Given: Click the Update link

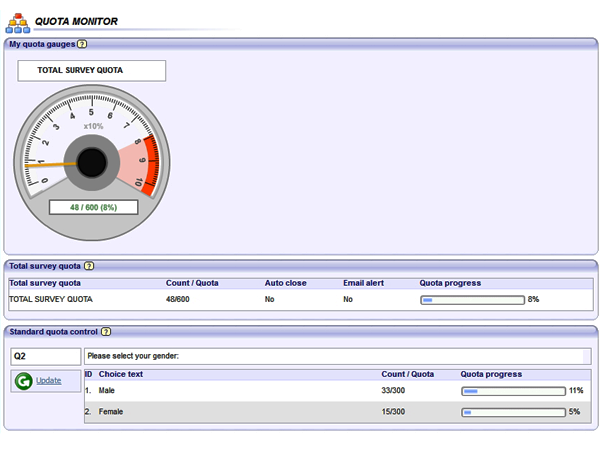Looking at the screenshot, I should point(49,380).
